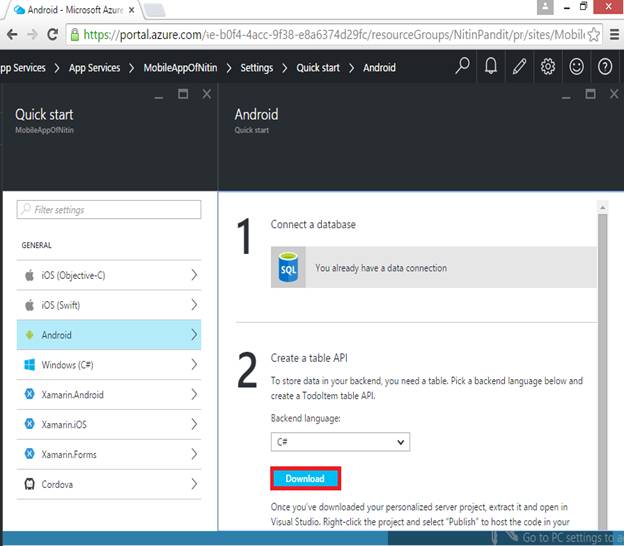Select Xamarin.Forms quick start
624x546 pixels.
click(109, 454)
